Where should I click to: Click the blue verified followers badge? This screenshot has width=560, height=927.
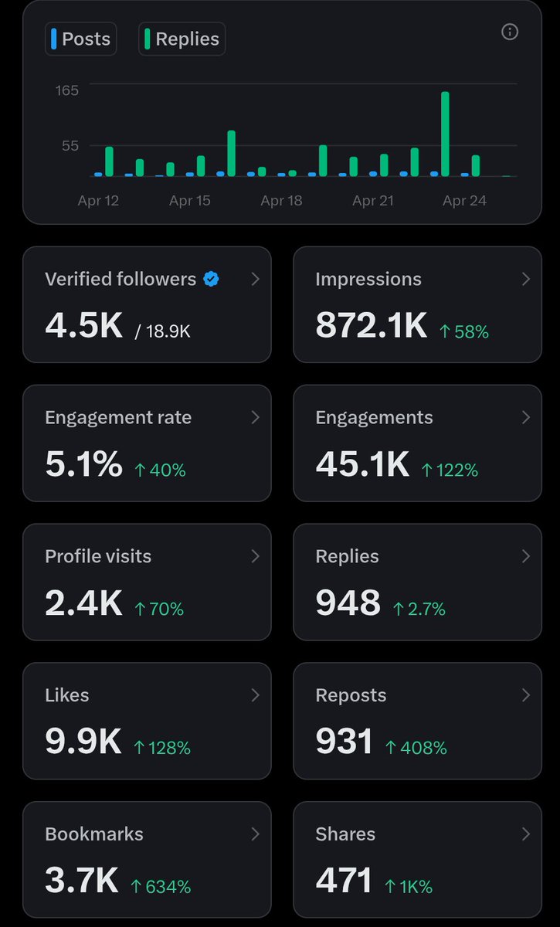click(x=211, y=280)
